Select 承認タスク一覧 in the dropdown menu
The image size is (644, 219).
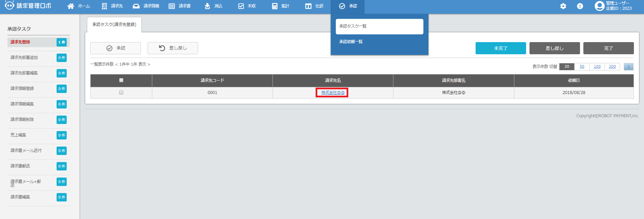[379, 26]
